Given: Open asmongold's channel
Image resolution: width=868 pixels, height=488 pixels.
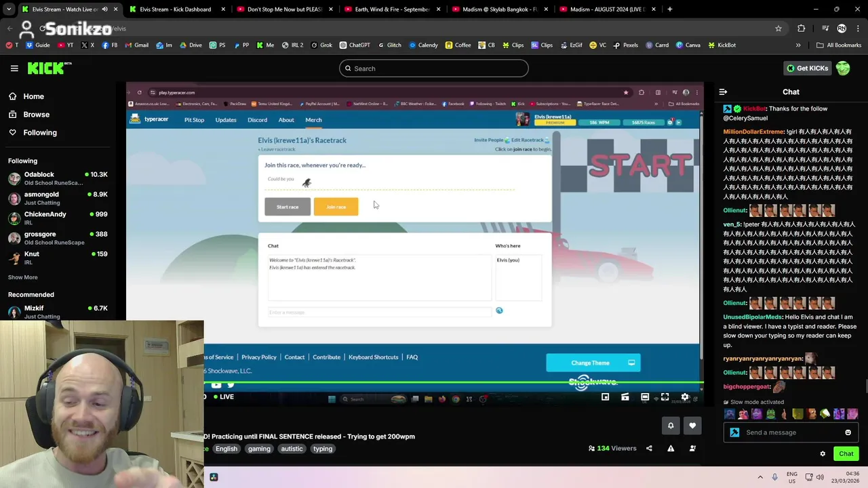Looking at the screenshot, I should coord(58,198).
